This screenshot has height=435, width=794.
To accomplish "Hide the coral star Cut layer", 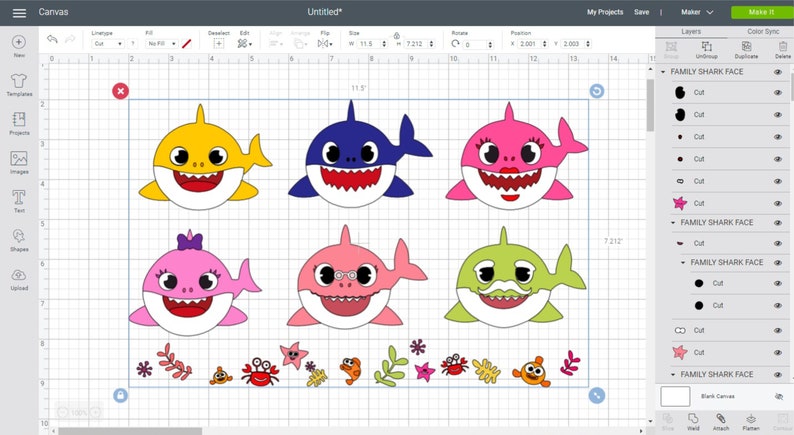I will tap(778, 352).
